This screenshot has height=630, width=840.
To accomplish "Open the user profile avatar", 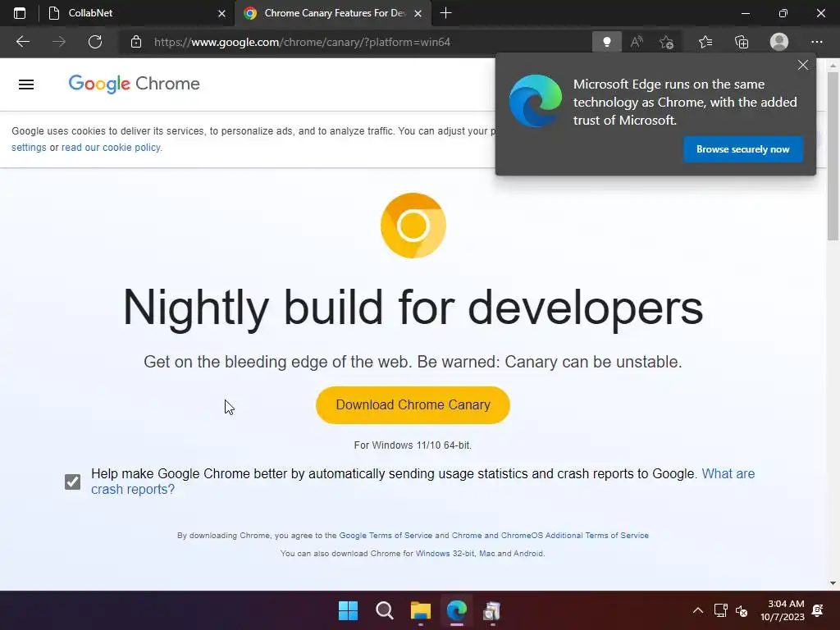I will [x=779, y=42].
